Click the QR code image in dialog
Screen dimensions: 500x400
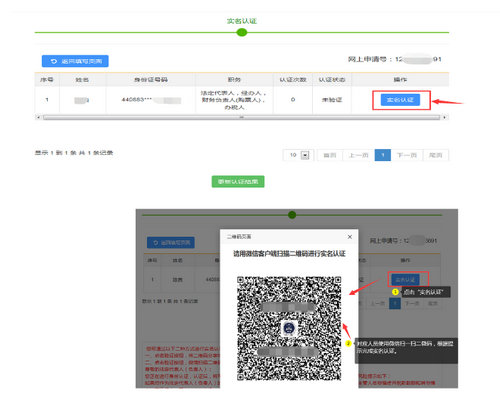tap(289, 328)
